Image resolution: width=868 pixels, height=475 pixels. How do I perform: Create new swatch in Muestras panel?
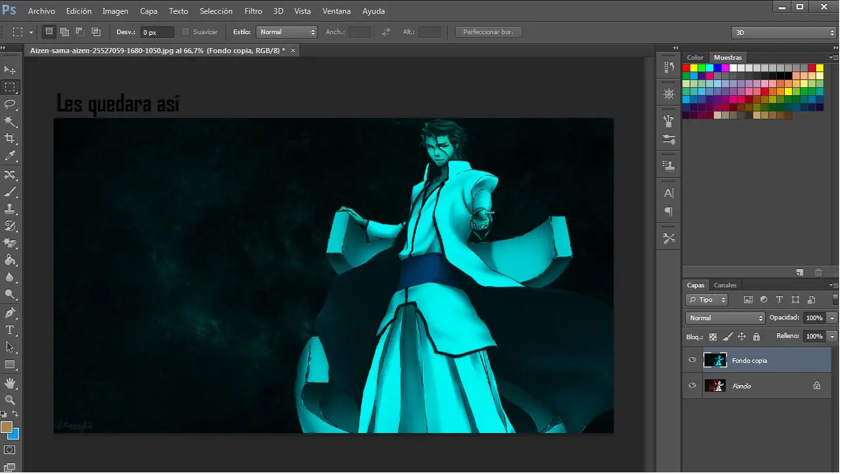[x=800, y=272]
